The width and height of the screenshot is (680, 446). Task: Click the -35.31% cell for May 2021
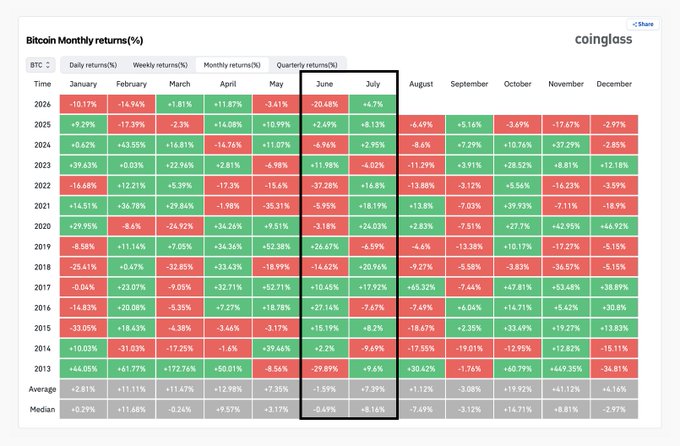[x=276, y=206]
